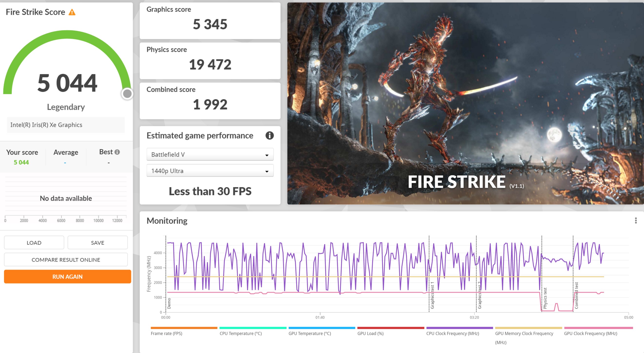Open the Estimated game performance info icon

click(x=269, y=135)
